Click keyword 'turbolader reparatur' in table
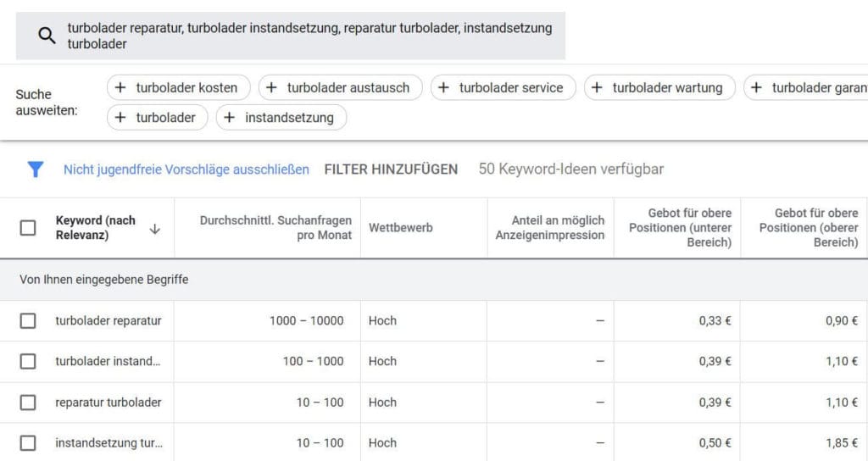Viewport: 868px width, 461px height. [108, 321]
